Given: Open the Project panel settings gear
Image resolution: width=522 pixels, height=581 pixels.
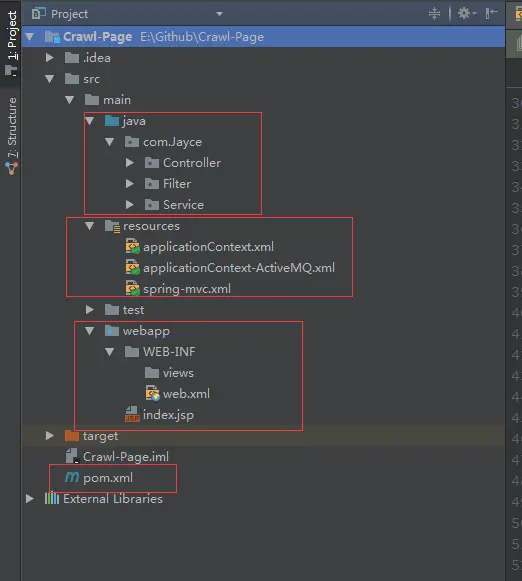Looking at the screenshot, I should coord(466,14).
